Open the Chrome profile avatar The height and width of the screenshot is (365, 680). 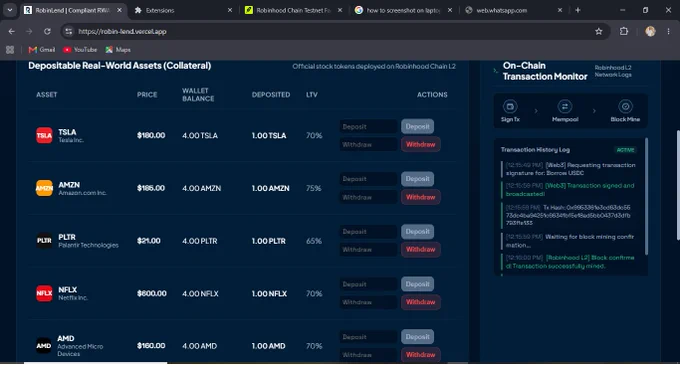point(650,31)
